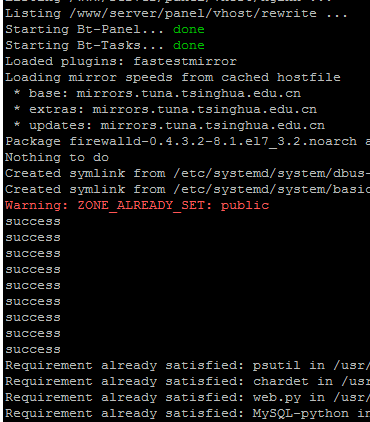
Task: Click the vhost/rewrite listing path line
Action: pos(177,14)
